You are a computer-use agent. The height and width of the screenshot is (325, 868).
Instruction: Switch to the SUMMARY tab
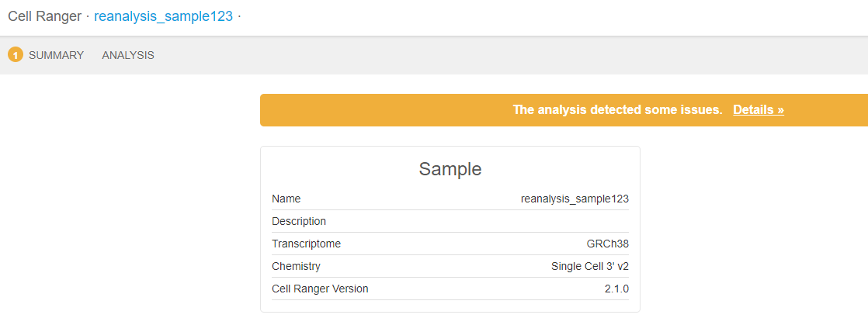click(56, 55)
